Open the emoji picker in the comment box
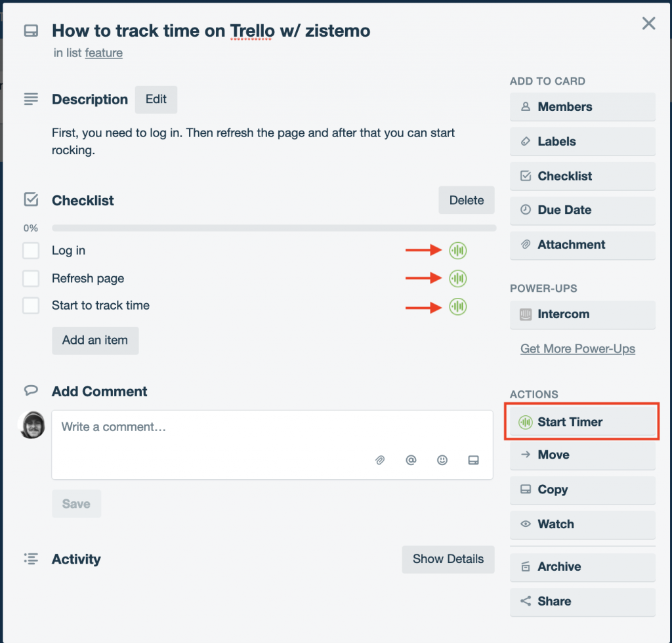Viewport: 672px width, 643px height. click(x=442, y=460)
